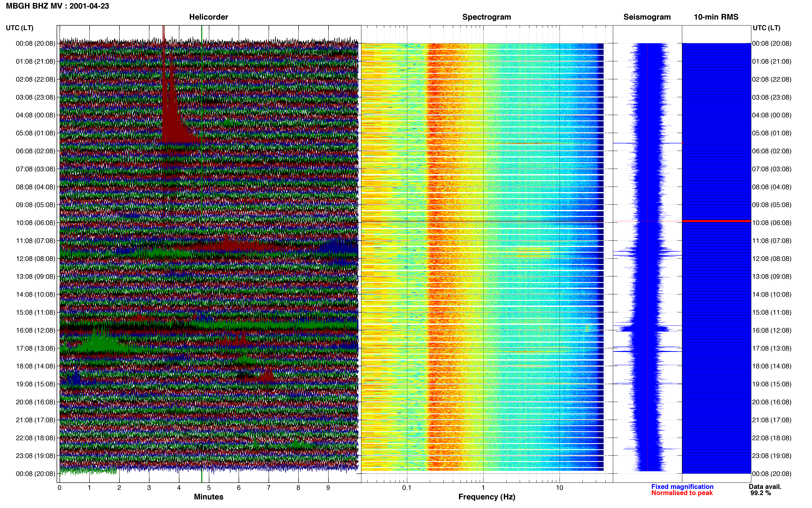The width and height of the screenshot is (812, 508).
Task: Click '03:08 (23:08)' on the helicorder time axis
Action: 36,97
